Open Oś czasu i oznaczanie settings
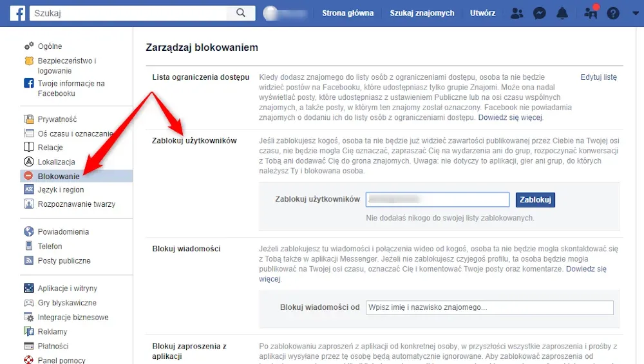Screen dimensions: 644x364 tap(75, 133)
